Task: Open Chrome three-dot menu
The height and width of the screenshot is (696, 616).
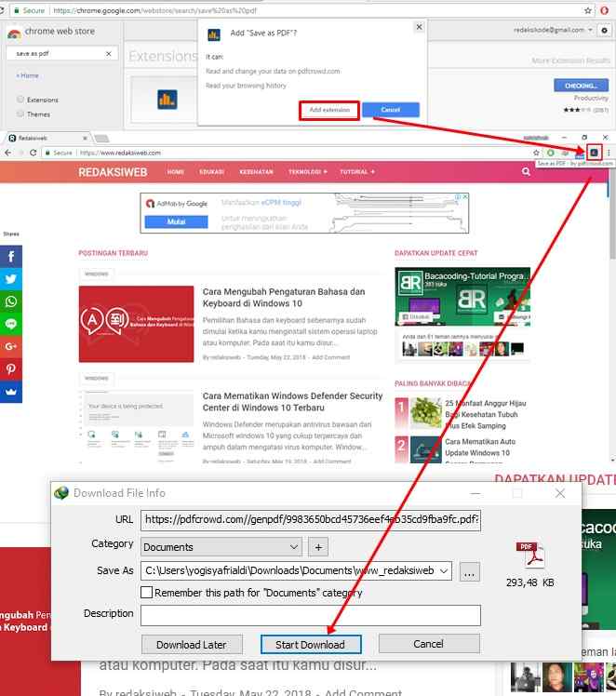Action: coord(609,153)
